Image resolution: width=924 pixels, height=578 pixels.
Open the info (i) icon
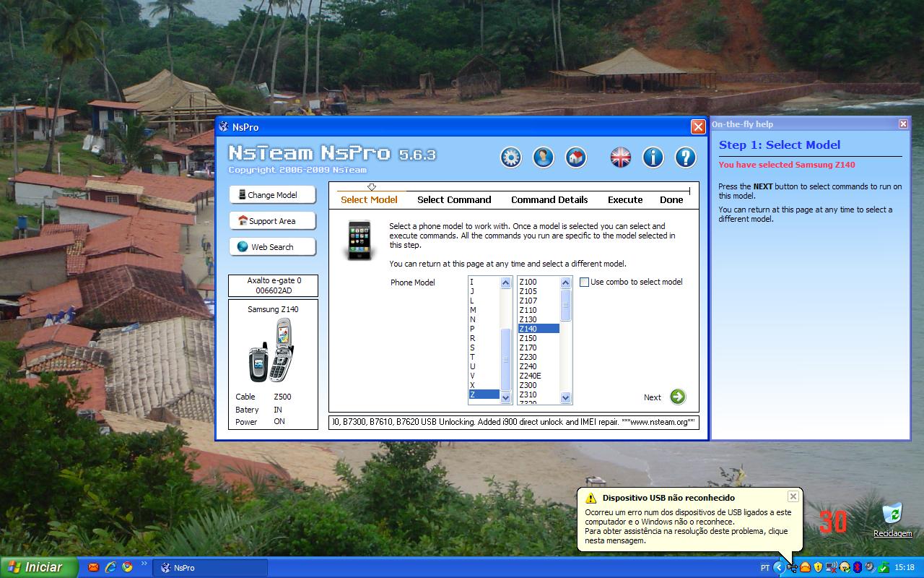click(653, 158)
